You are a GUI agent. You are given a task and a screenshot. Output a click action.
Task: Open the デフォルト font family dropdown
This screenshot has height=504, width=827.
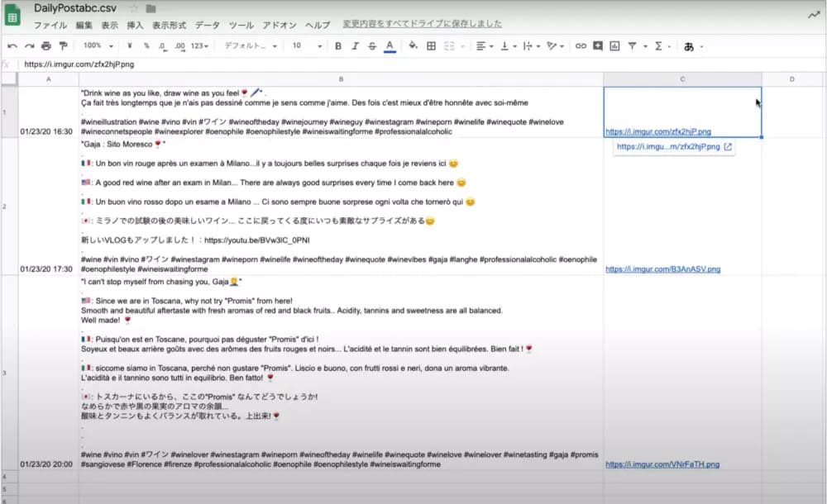251,45
